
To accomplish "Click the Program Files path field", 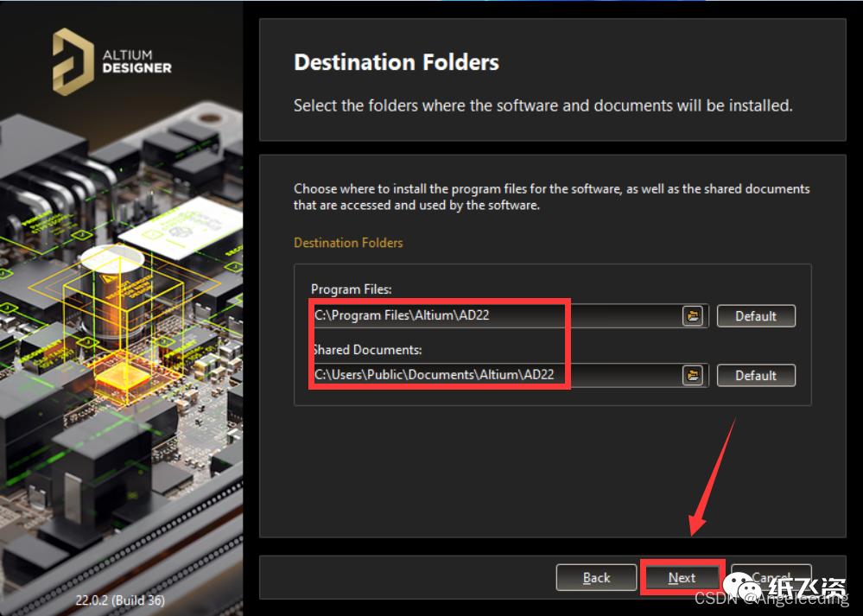I will pyautogui.click(x=497, y=315).
